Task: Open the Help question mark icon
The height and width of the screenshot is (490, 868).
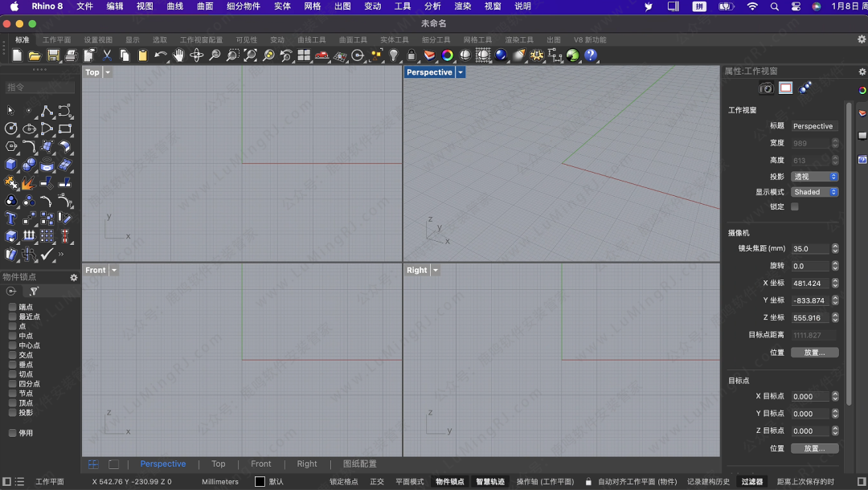Action: pyautogui.click(x=591, y=55)
